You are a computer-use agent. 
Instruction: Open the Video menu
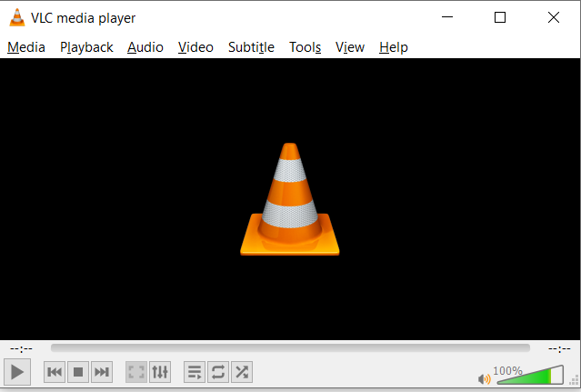click(195, 47)
